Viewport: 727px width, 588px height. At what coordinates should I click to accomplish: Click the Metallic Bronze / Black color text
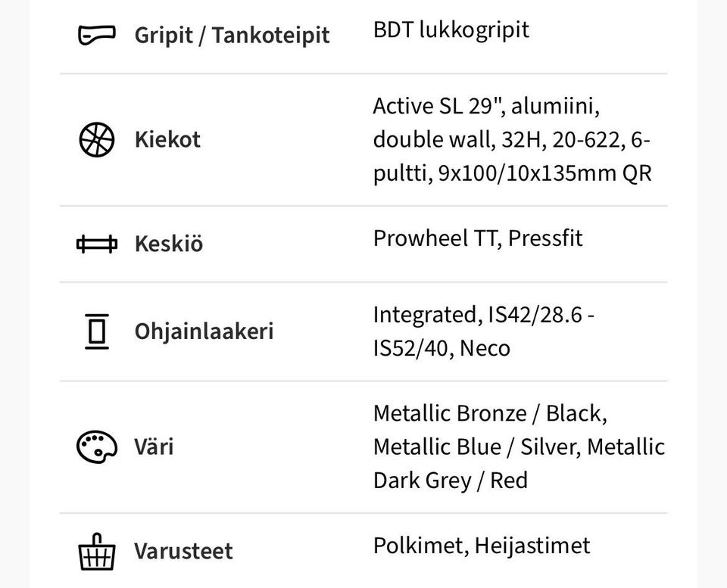pos(489,413)
